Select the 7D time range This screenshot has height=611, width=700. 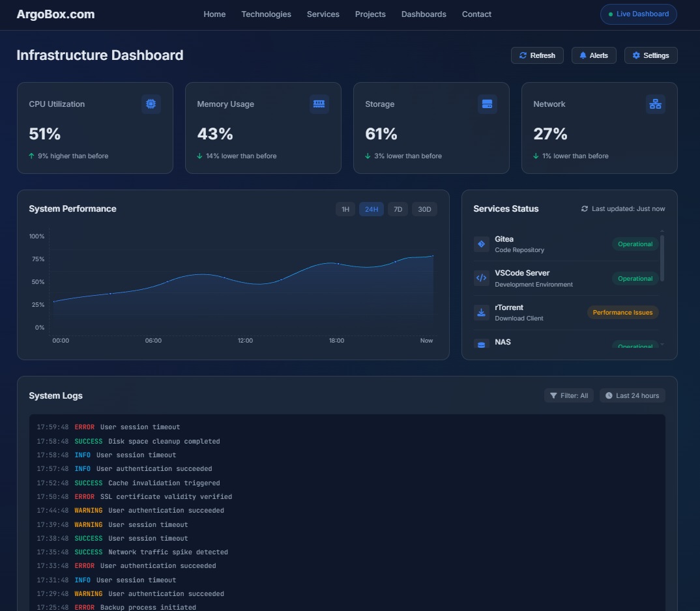pos(398,209)
